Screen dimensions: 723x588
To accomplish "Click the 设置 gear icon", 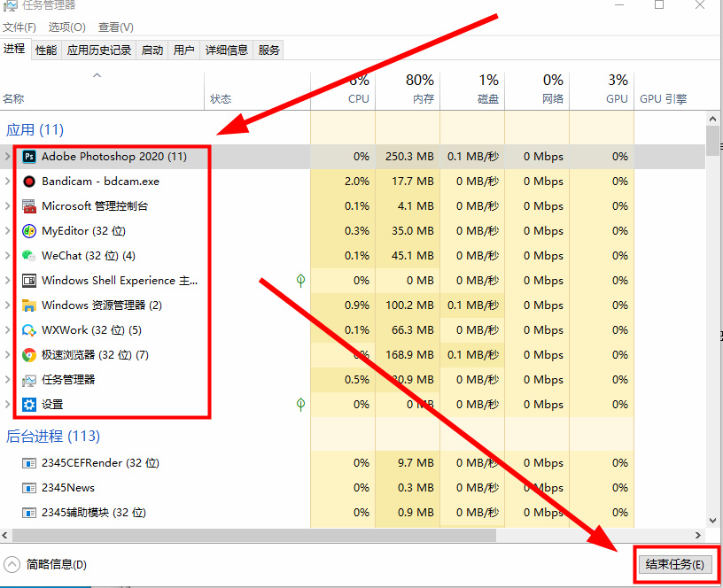I will click(29, 405).
